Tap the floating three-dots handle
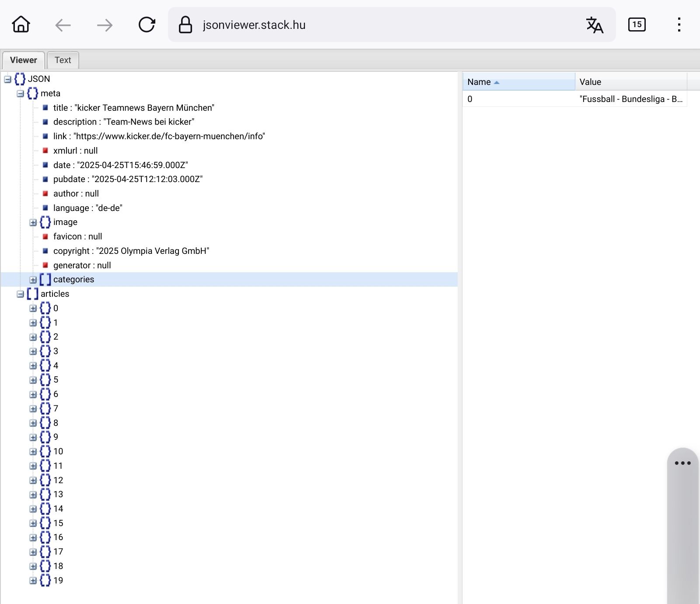The width and height of the screenshot is (700, 604). coord(682,463)
